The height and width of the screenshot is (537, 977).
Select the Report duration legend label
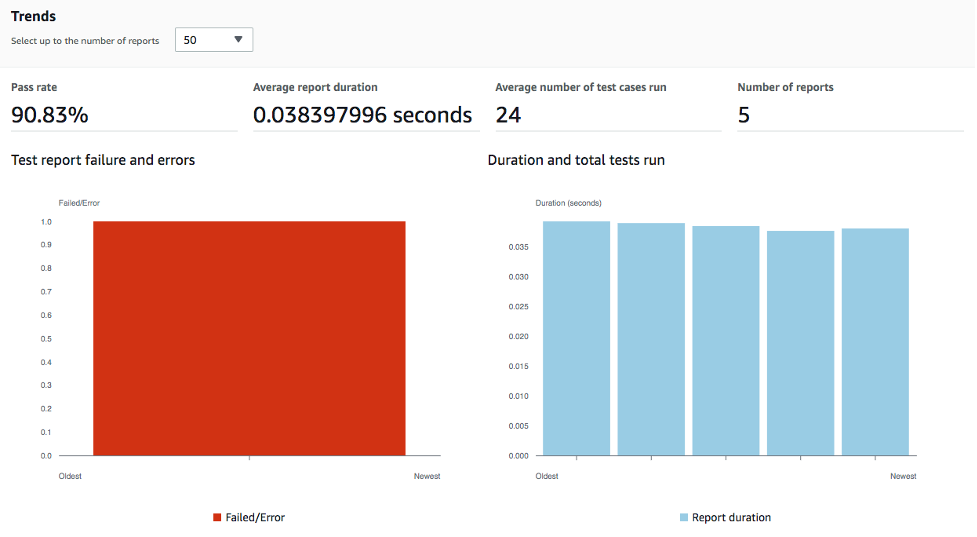tap(732, 517)
